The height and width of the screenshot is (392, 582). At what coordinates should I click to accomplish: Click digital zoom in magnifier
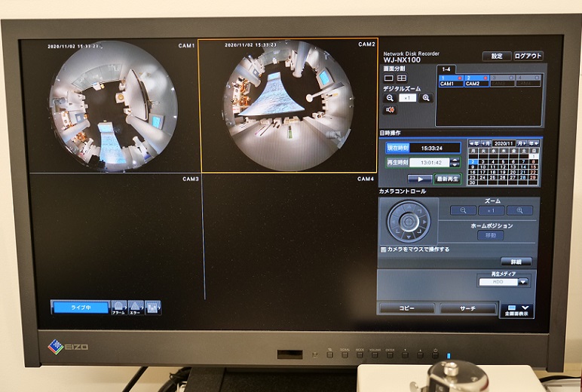click(x=426, y=98)
